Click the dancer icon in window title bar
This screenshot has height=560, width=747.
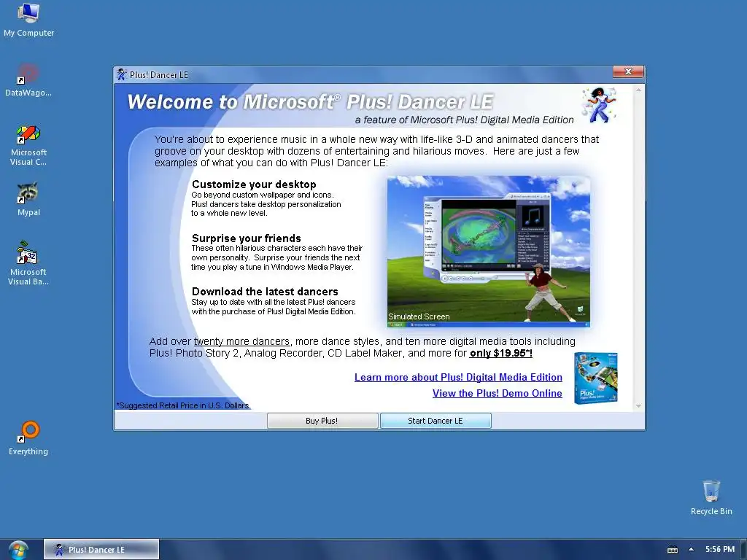(x=122, y=74)
